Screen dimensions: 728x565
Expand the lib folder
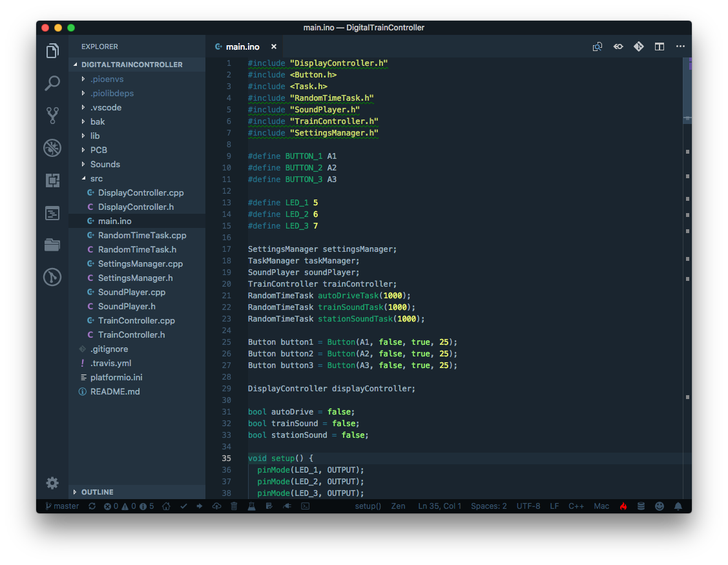[95, 136]
